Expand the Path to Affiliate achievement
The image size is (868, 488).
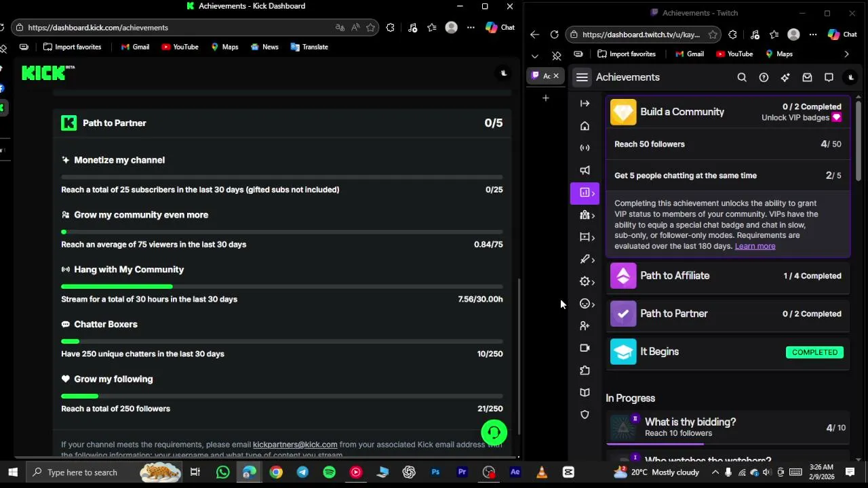tap(728, 276)
